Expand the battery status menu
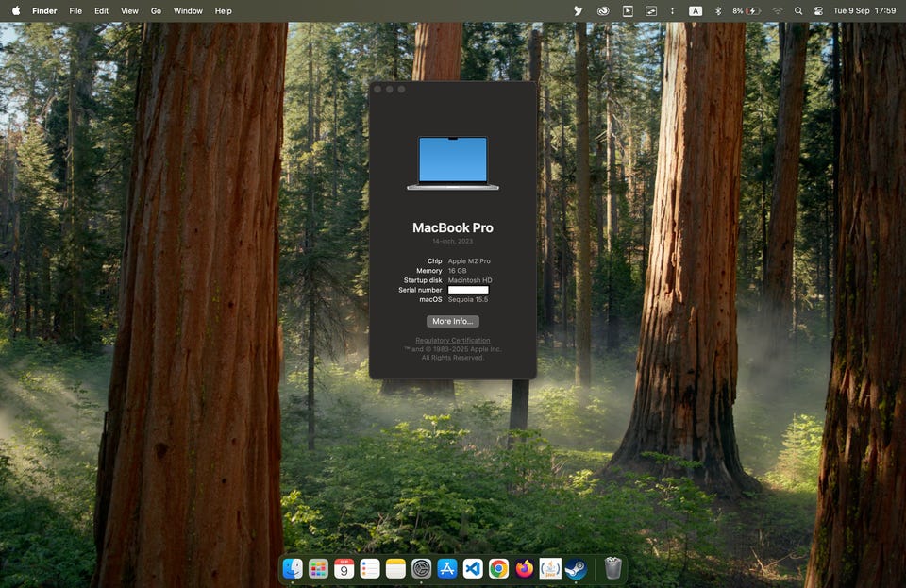This screenshot has width=906, height=588. point(747,10)
